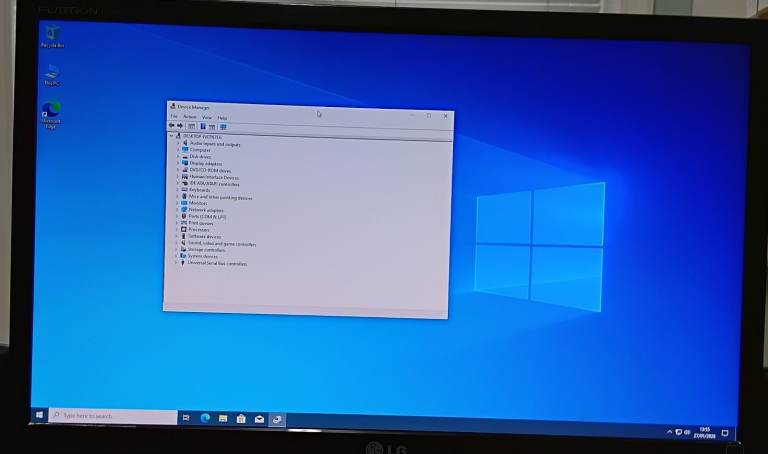This screenshot has height=454, width=768.
Task: Click the taskbar search box
Action: 112,415
